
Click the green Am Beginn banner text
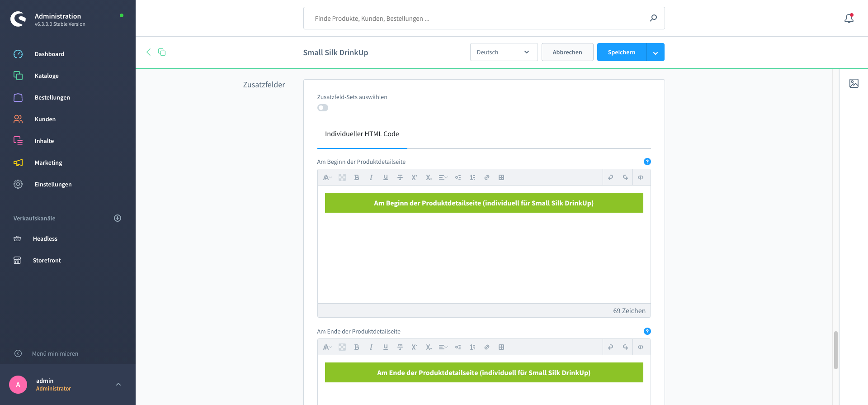tap(484, 203)
